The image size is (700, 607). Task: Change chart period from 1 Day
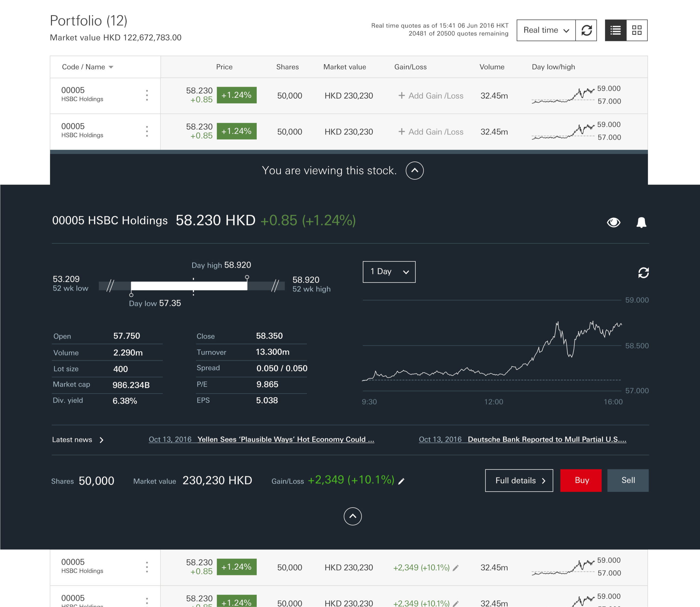click(388, 272)
